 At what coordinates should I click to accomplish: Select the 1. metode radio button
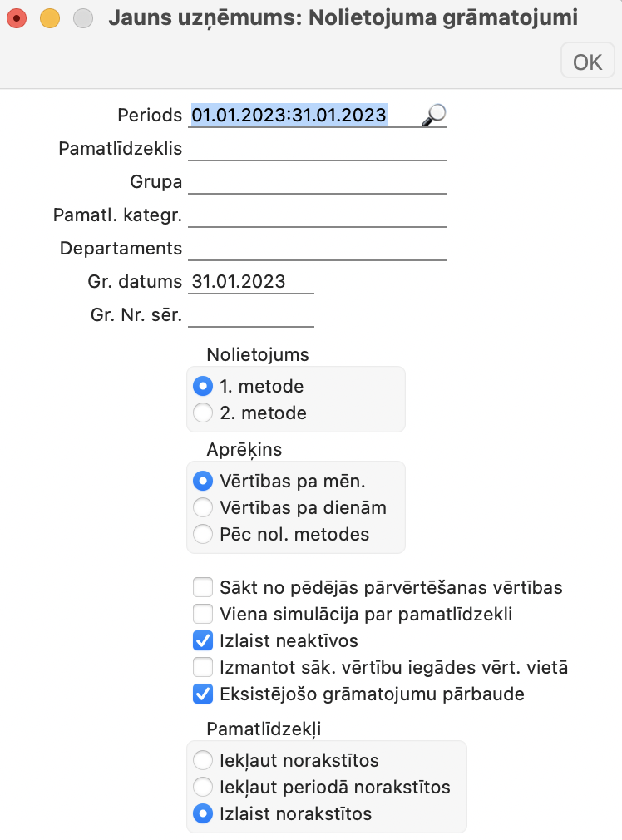202,387
